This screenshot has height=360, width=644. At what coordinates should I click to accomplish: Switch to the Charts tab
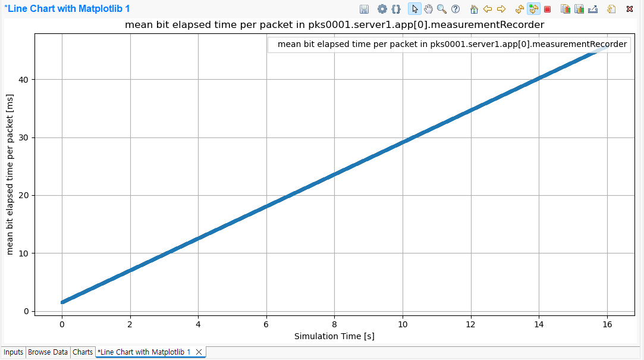pos(83,352)
